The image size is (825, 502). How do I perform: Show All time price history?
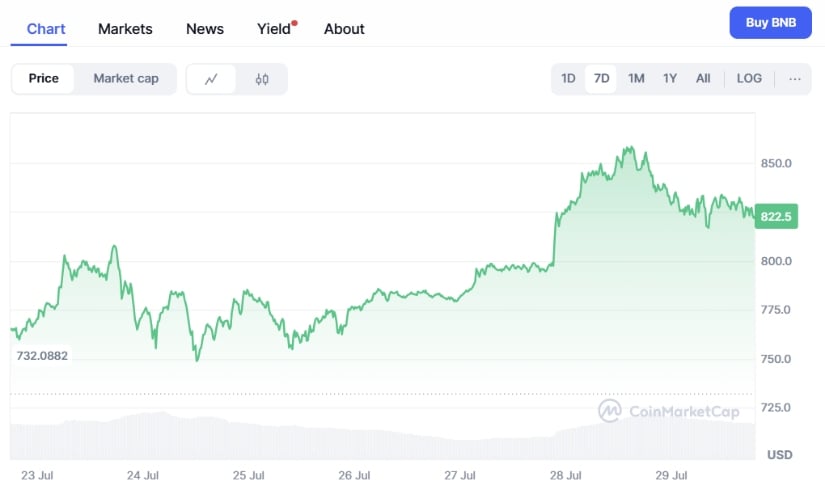point(703,79)
